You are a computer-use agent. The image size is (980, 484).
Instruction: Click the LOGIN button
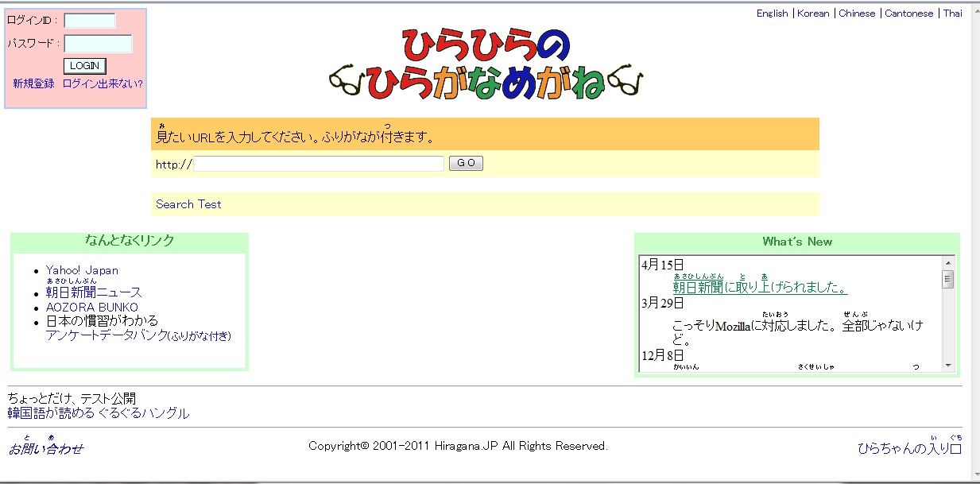(84, 66)
